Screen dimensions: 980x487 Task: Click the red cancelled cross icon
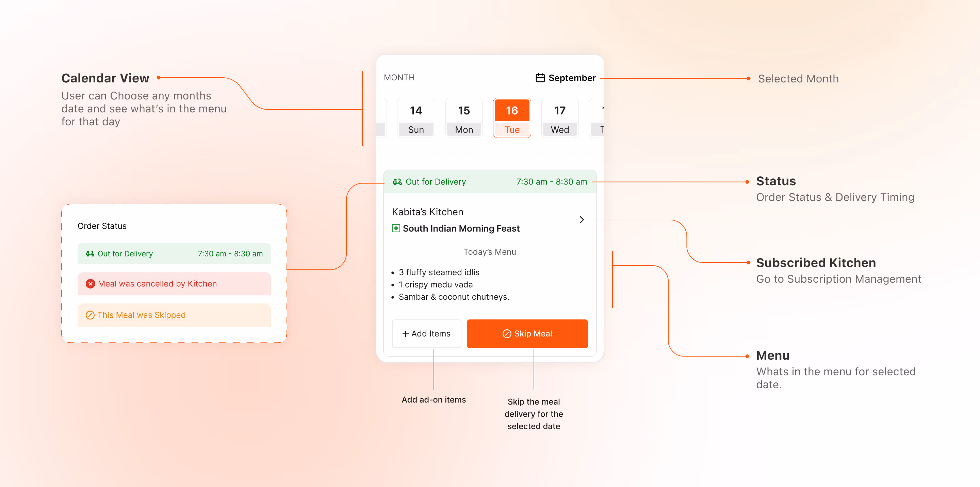[x=90, y=284]
